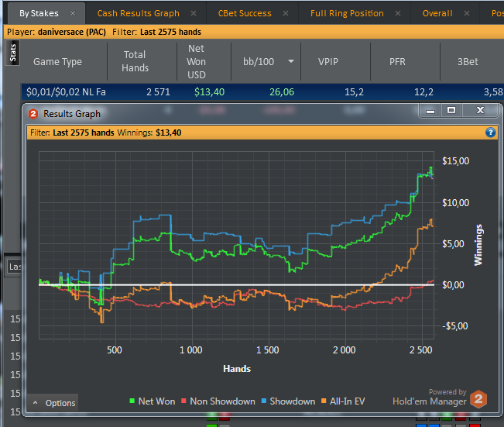
Task: Open the Cash Results Graph tab
Action: pos(139,13)
